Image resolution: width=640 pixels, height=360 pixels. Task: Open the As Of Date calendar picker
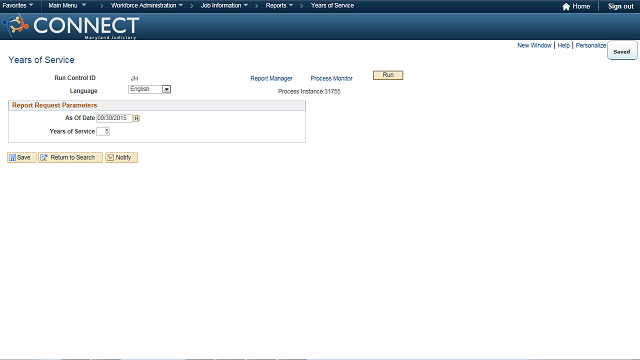[137, 118]
